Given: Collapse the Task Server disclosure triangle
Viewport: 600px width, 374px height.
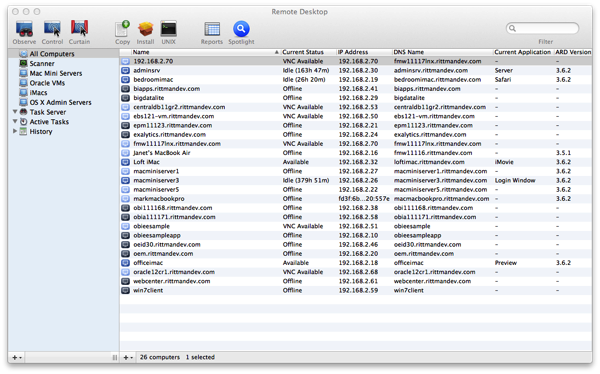Looking at the screenshot, I should [x=15, y=112].
